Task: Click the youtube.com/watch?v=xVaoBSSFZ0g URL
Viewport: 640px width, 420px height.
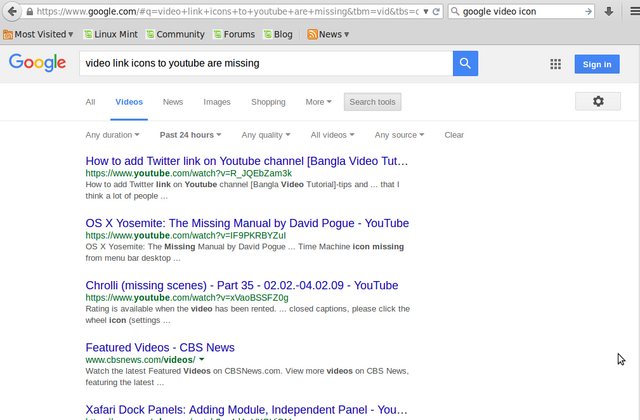Action: (187, 298)
